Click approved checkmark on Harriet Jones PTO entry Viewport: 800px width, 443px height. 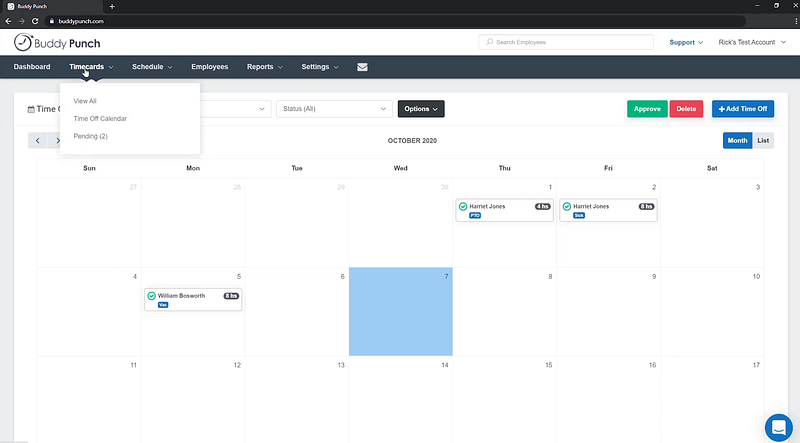463,207
